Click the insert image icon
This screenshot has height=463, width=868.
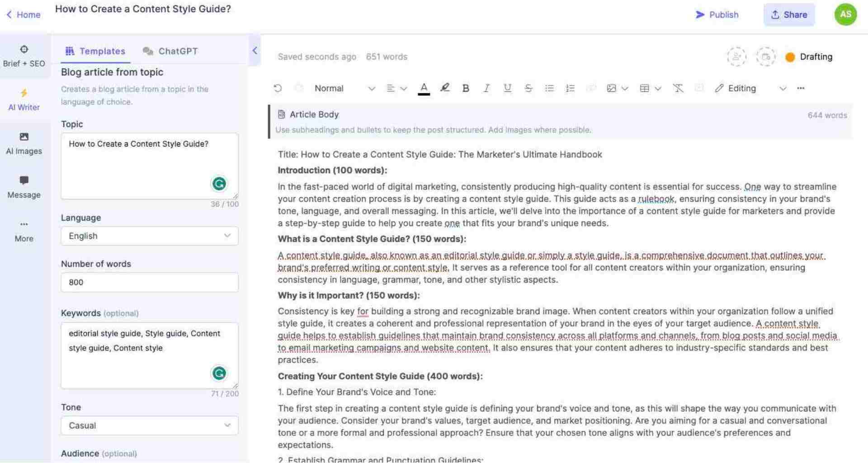pos(611,88)
